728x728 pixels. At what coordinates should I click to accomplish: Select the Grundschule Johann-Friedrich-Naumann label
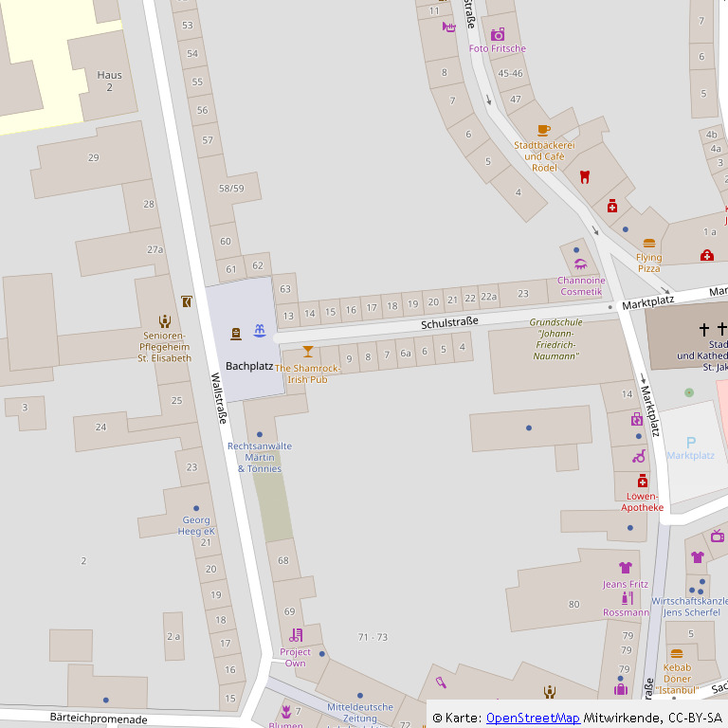pos(555,339)
